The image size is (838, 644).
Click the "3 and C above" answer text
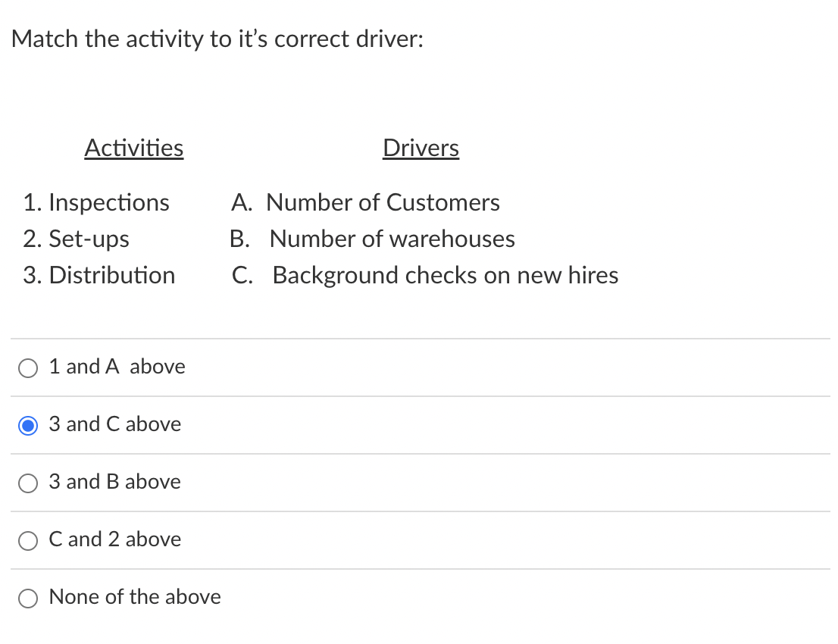(114, 424)
